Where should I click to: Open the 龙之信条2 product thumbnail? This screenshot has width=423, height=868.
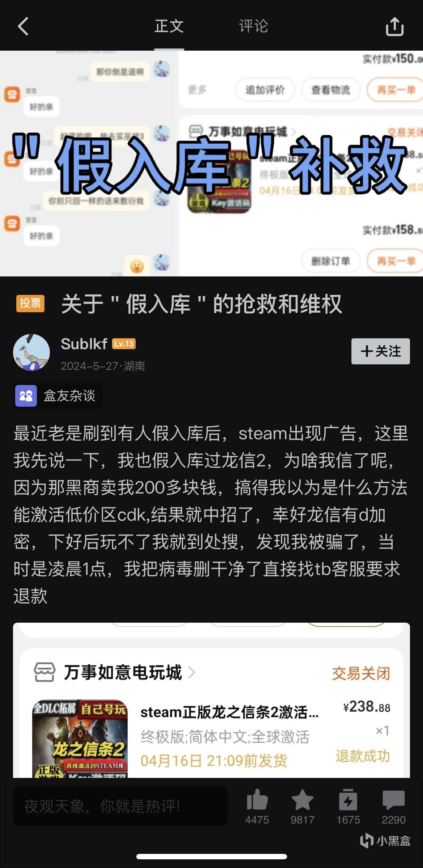[80, 738]
